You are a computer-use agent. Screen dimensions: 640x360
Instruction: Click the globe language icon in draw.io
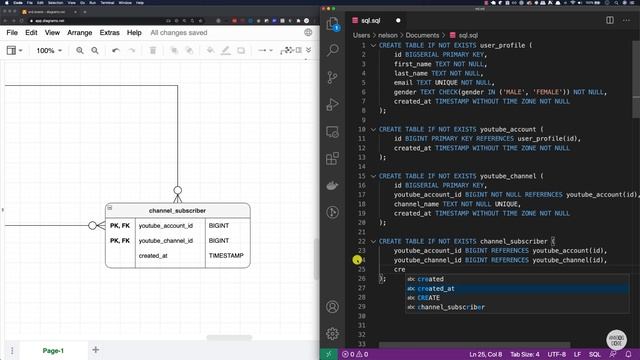pyautogui.click(x=308, y=33)
